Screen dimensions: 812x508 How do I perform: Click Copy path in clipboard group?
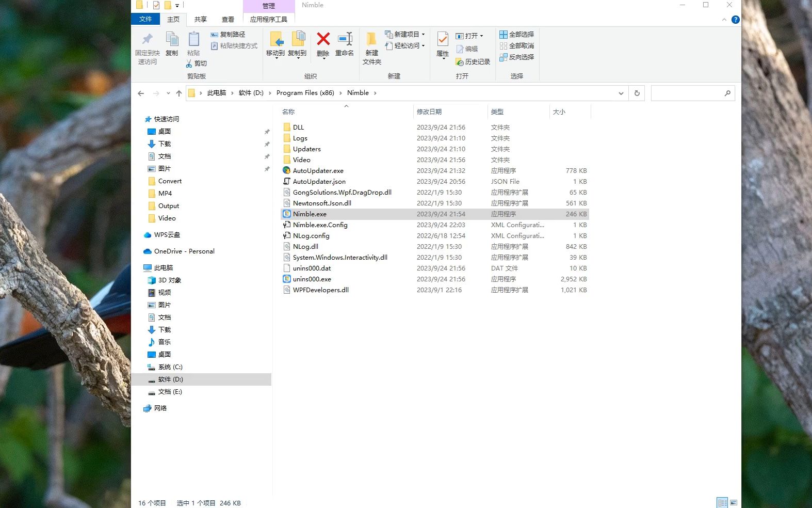tap(228, 34)
